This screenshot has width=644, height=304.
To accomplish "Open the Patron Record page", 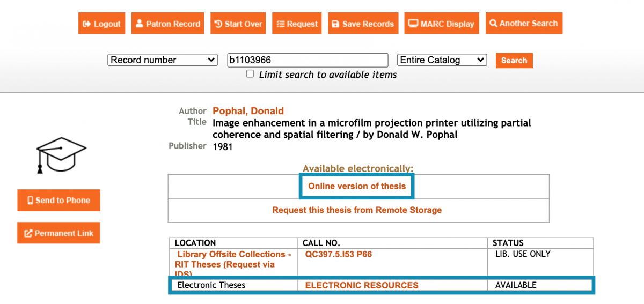I will [x=167, y=24].
